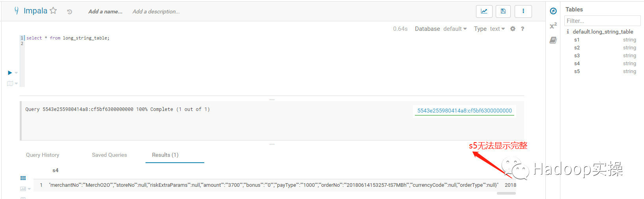
Task: Click the chart presentation button
Action: (484, 11)
